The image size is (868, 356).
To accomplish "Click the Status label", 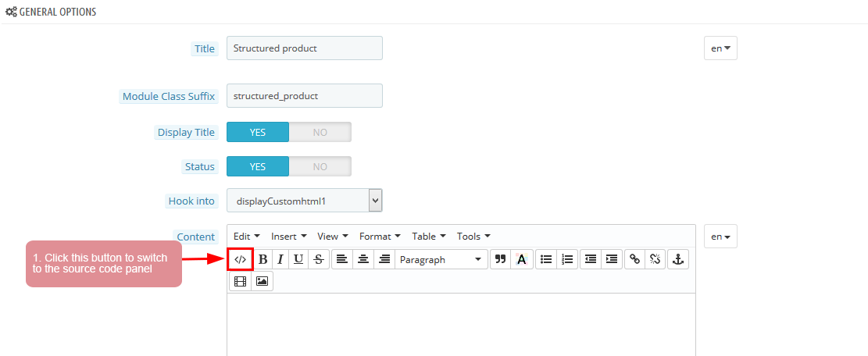I will tap(199, 166).
